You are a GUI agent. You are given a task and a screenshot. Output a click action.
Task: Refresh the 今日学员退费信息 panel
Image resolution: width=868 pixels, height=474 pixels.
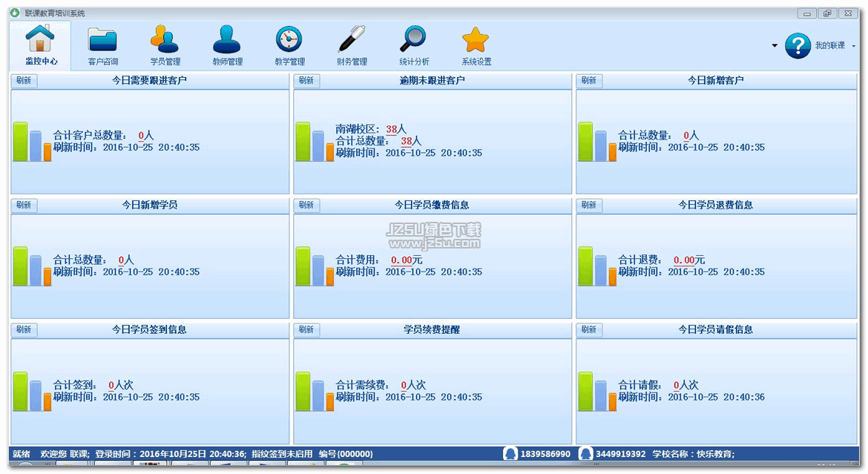coord(588,205)
